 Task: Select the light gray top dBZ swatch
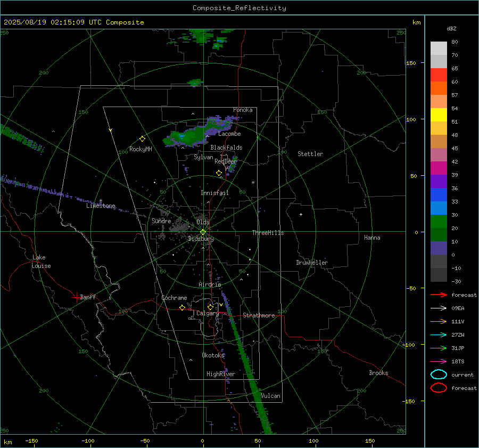[x=439, y=48]
